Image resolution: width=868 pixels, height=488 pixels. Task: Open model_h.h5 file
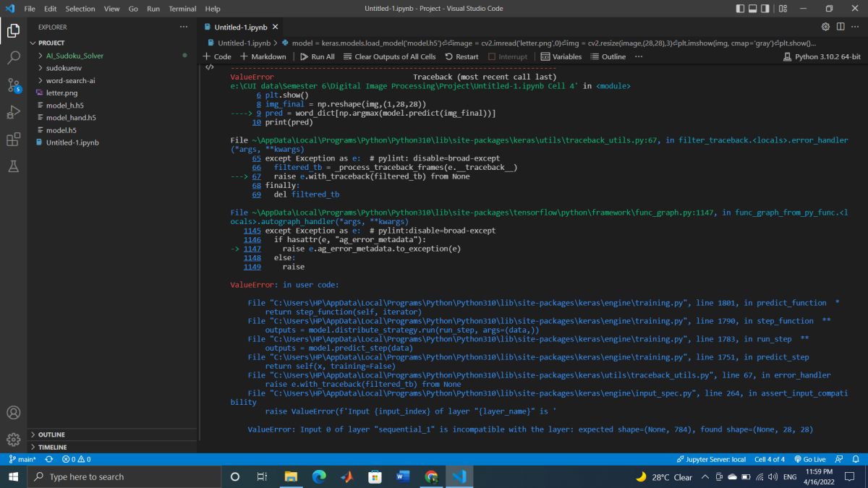(x=112, y=106)
